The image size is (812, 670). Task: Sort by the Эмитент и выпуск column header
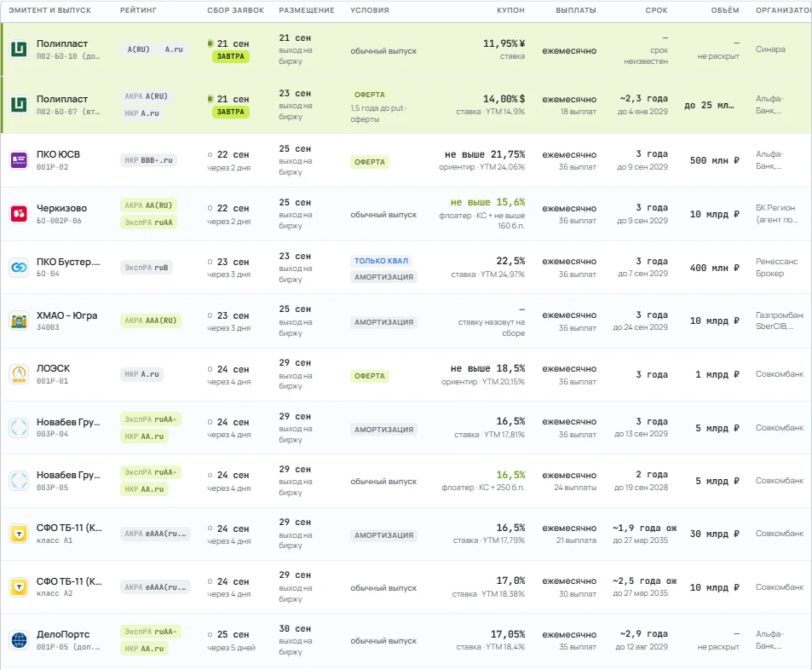pos(49,10)
